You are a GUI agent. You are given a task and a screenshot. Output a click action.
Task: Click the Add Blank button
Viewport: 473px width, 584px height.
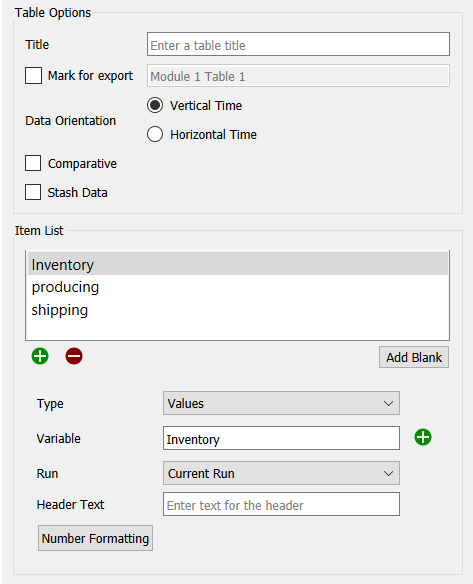tap(414, 357)
